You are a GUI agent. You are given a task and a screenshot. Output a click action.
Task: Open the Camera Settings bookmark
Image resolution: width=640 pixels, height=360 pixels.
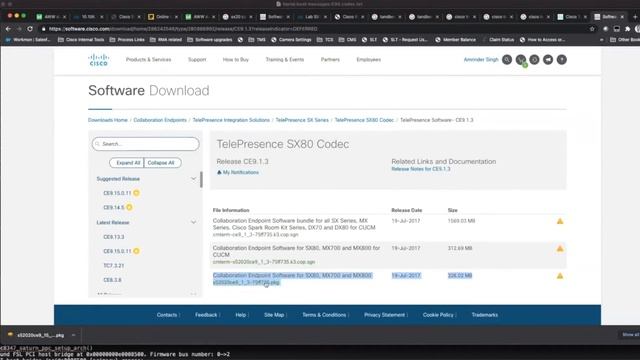tap(291, 40)
